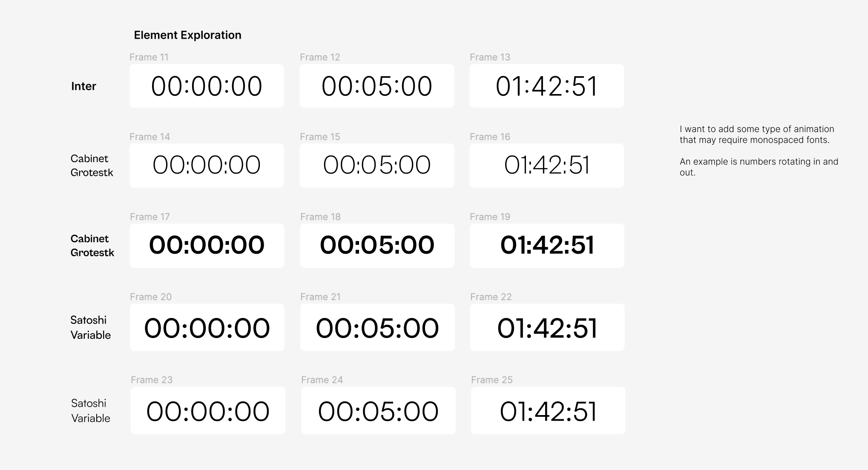Click the Frame 15 Cabinet Grotesk light timer
This screenshot has width=868, height=470.
click(377, 166)
